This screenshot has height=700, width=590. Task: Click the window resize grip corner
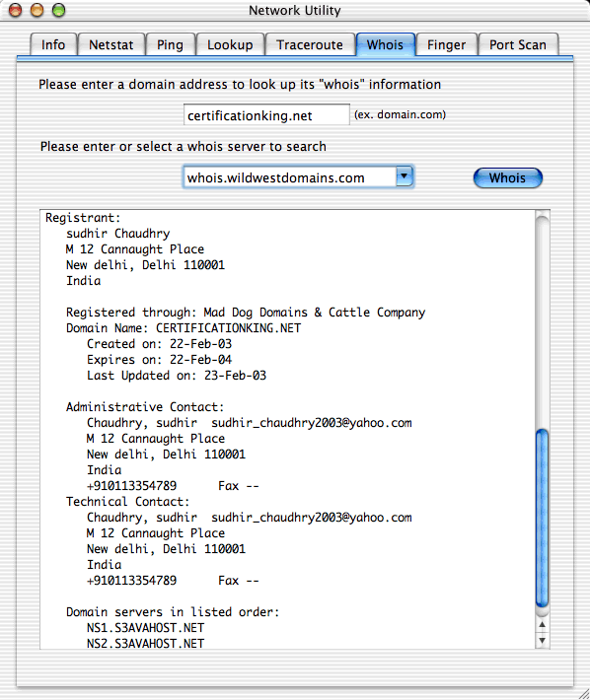[583, 693]
